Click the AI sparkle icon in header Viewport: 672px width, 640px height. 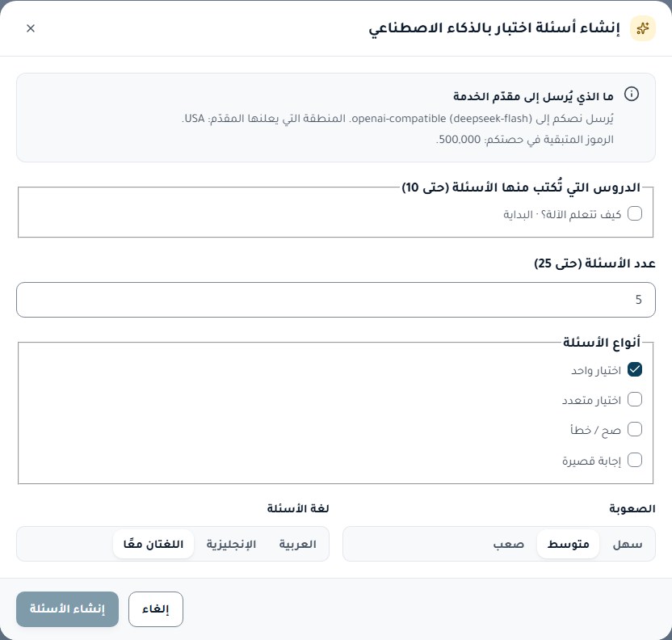pyautogui.click(x=642, y=28)
